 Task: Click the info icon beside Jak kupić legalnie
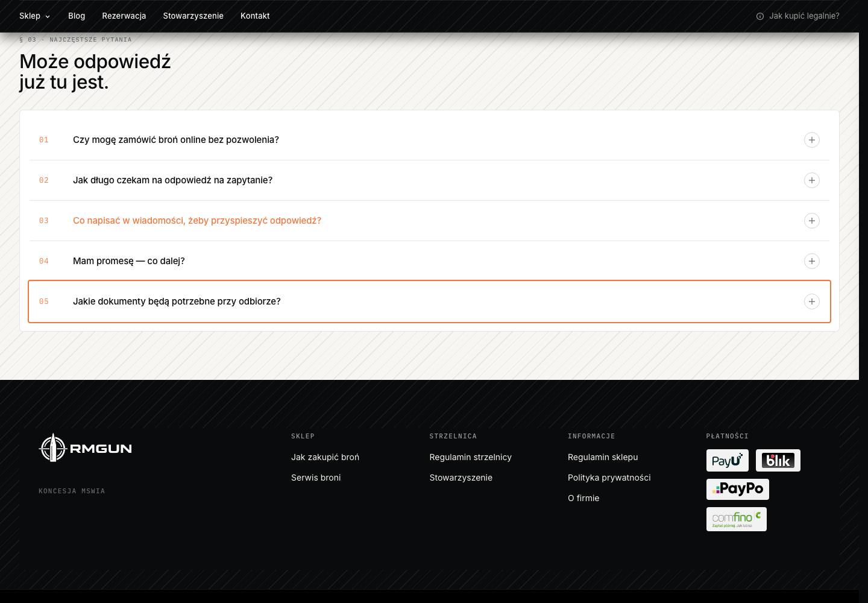tap(760, 16)
